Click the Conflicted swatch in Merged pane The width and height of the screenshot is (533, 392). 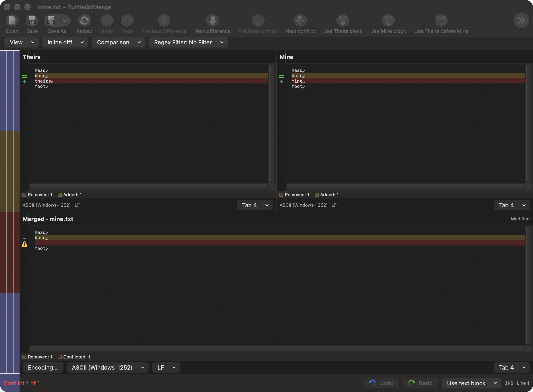[60, 357]
